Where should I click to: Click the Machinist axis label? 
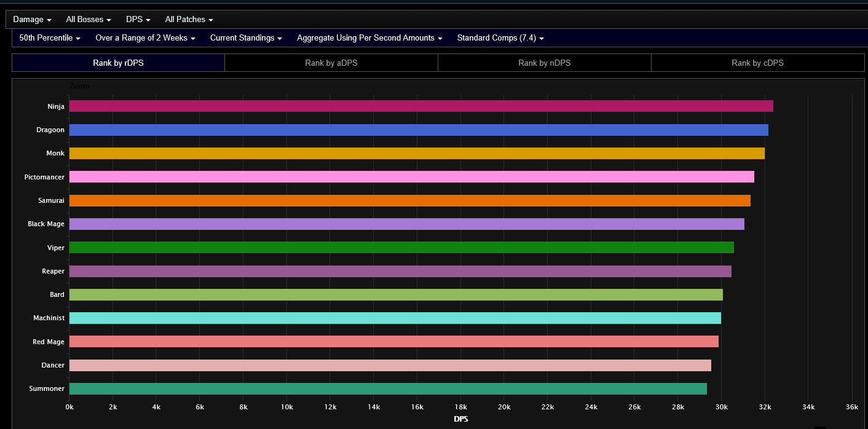click(49, 318)
